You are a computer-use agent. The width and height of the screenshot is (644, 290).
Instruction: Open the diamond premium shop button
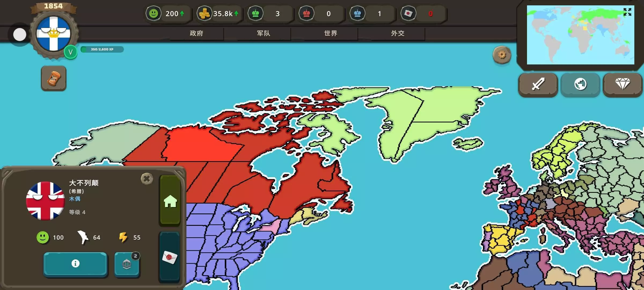coord(623,84)
